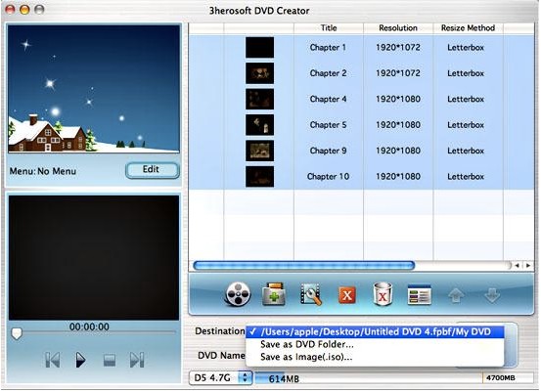Click the scroll right arrow of list
Image resolution: width=541 pixels, height=392 pixels.
point(528,266)
